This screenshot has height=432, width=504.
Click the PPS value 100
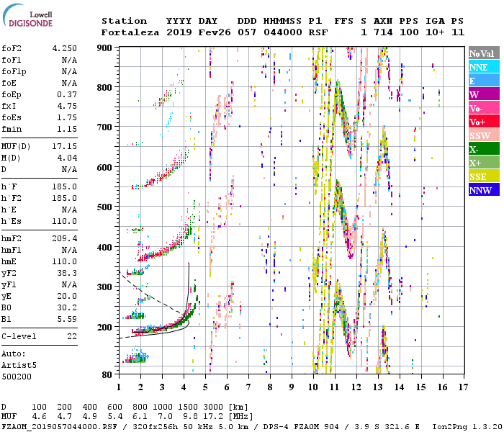coord(409,32)
